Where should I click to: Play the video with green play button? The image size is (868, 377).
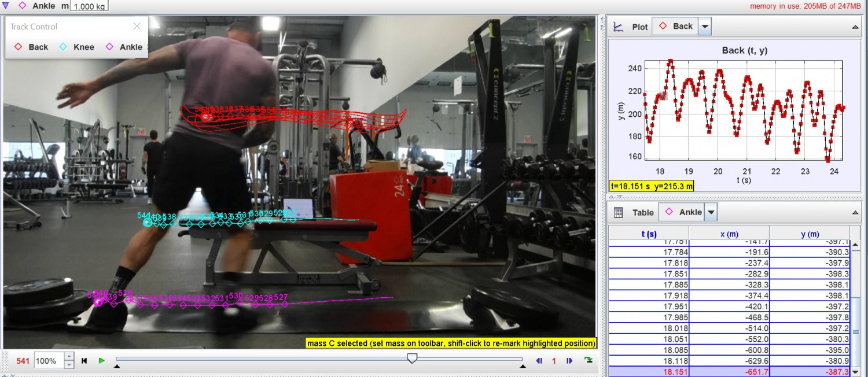tap(102, 361)
